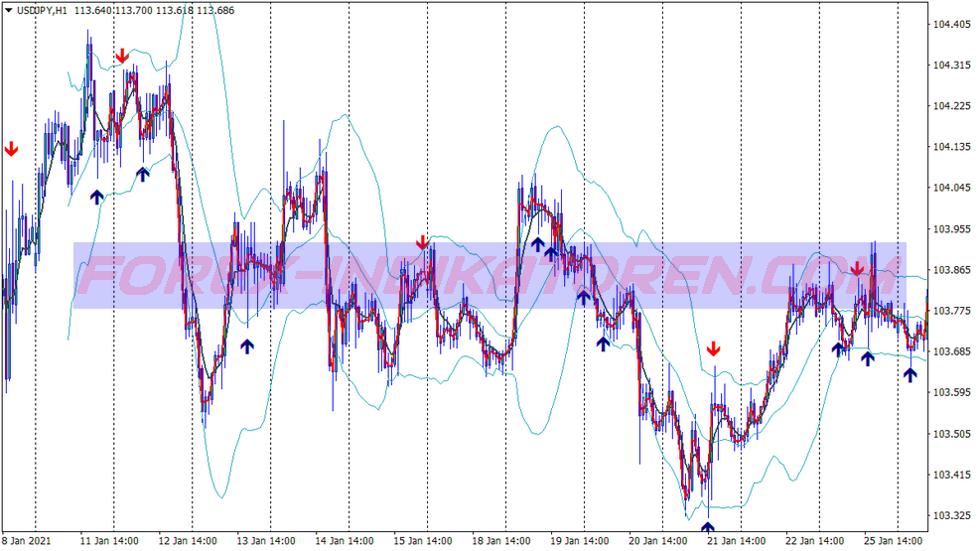Click price level 104.135 on the axis
Viewport: 980px width, 551px height.
[952, 147]
